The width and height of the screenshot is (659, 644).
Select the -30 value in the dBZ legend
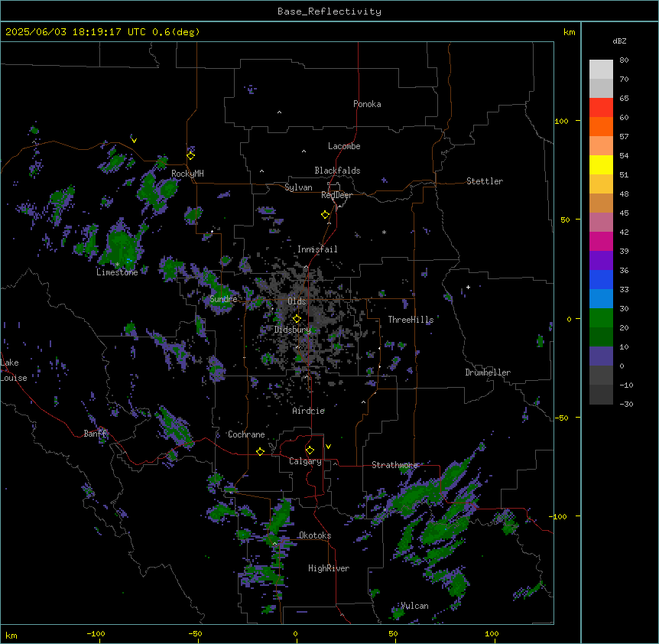(626, 404)
